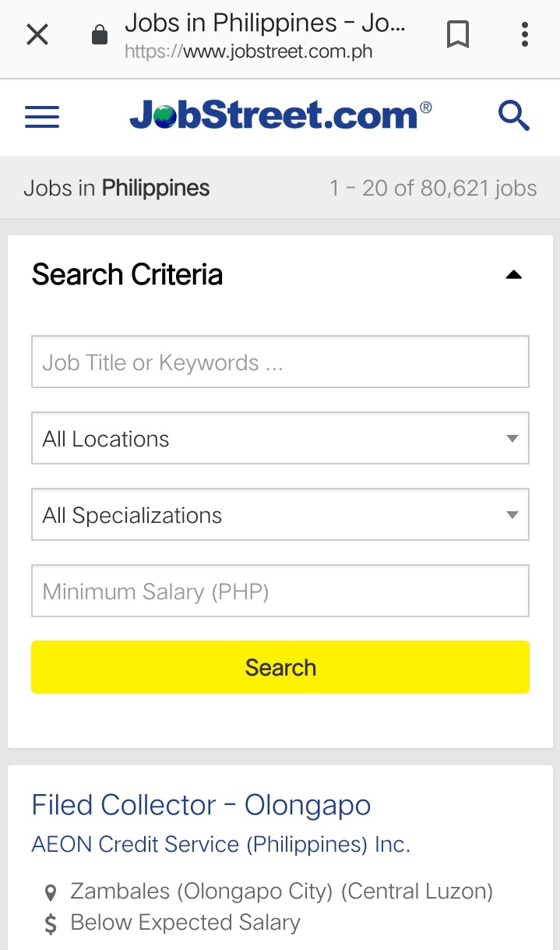Collapse the Search Criteria panel
Viewport: 560px width, 950px height.
513,274
